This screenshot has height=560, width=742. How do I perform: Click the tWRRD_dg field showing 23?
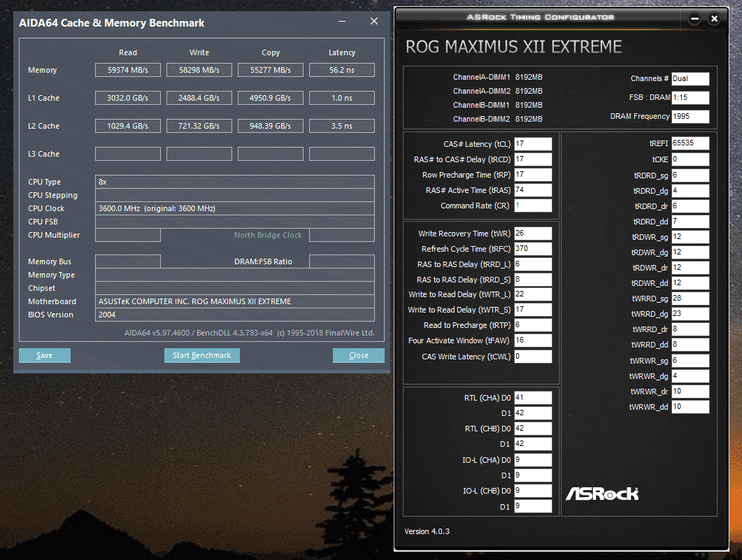(690, 314)
